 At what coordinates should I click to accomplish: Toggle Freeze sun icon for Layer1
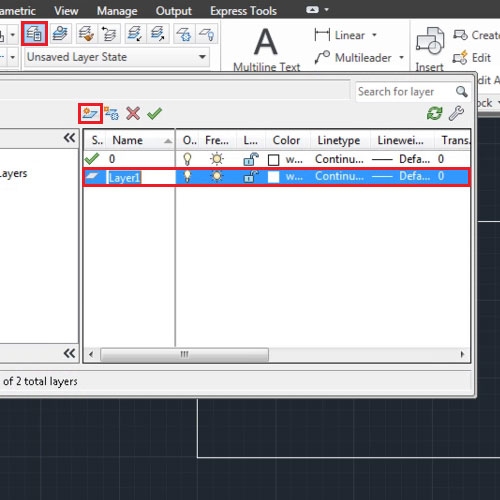click(217, 176)
